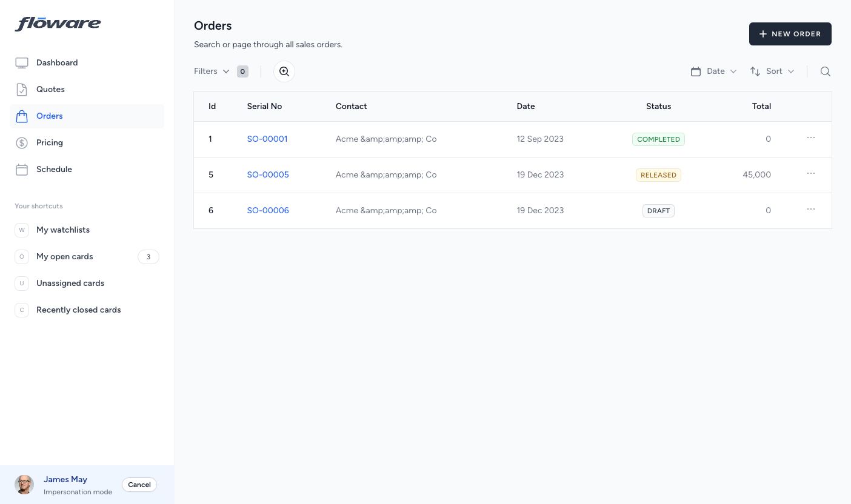Expand the Filters dropdown
851x504 pixels.
212,71
